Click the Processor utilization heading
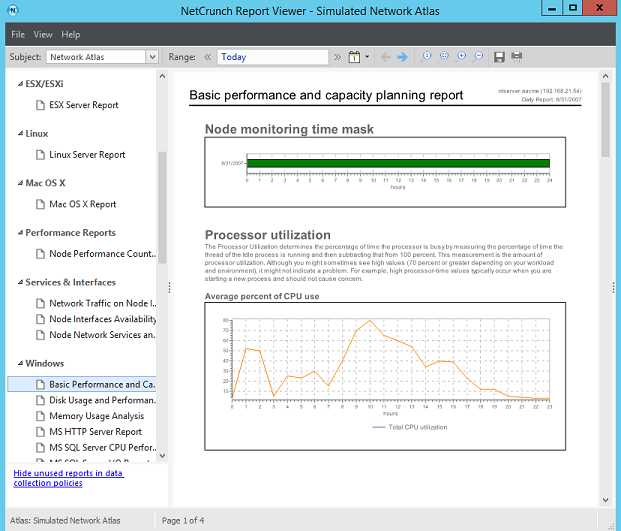This screenshot has width=621, height=531. (x=268, y=235)
